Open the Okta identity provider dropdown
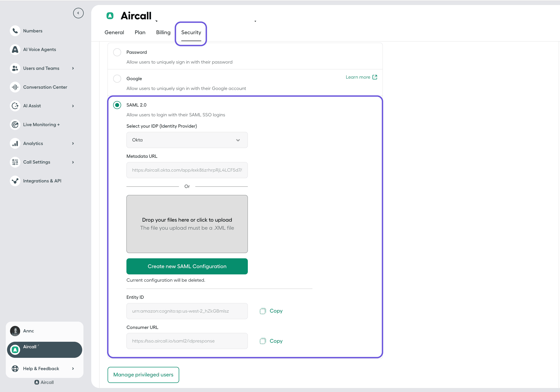Image resolution: width=560 pixels, height=392 pixels. click(187, 140)
